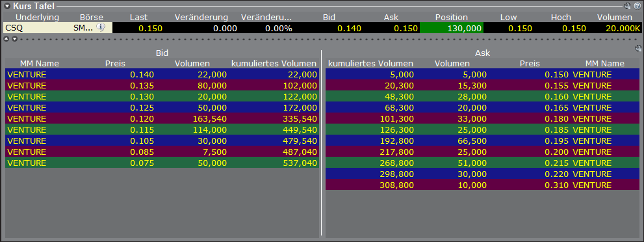Open the market depth wrench settings
Viewport: 644px width, 242px height.
(x=638, y=49)
